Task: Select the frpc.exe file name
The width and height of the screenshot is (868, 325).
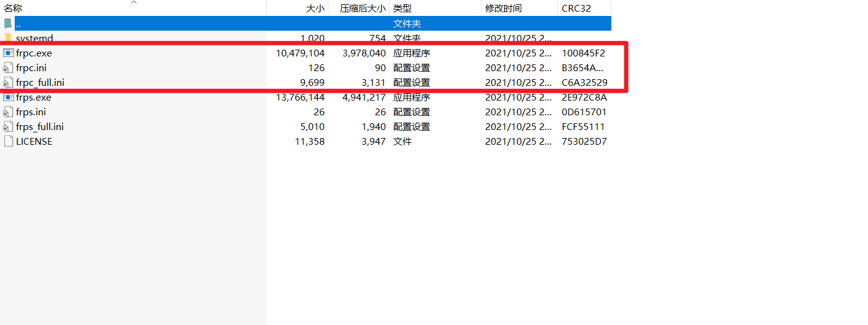Action: (x=34, y=53)
